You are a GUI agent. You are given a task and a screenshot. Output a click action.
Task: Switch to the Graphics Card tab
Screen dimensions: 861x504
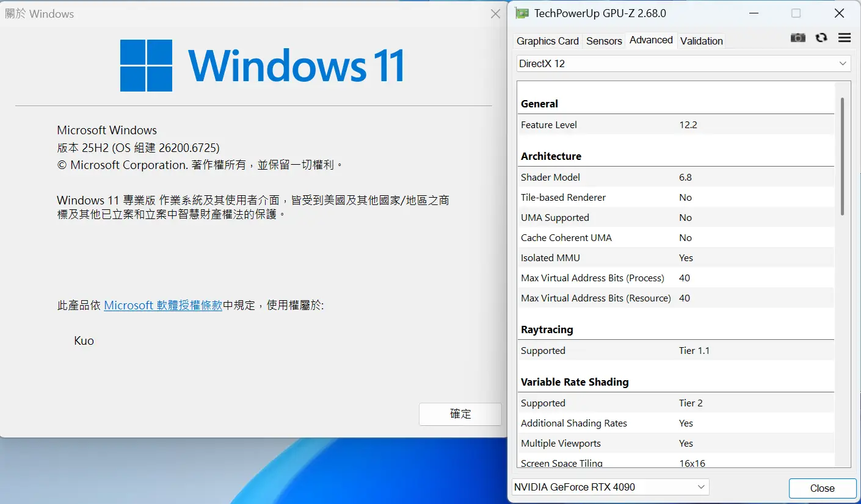547,41
